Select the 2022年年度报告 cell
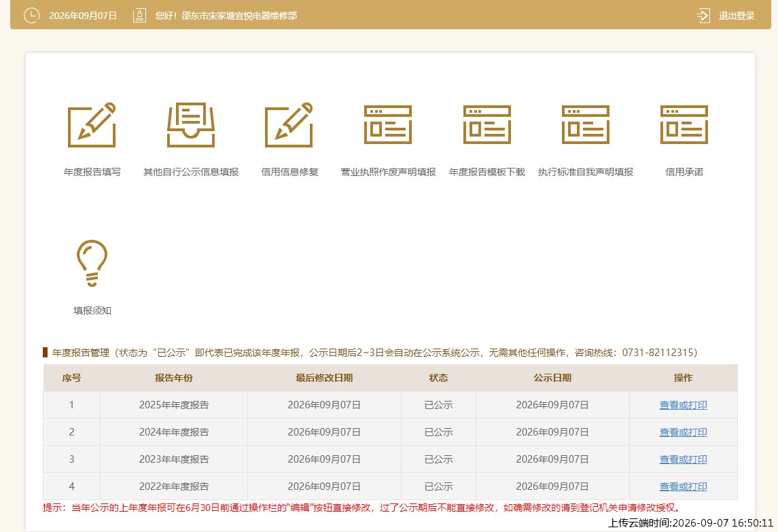Viewport: 778px width, 532px height. tap(174, 486)
